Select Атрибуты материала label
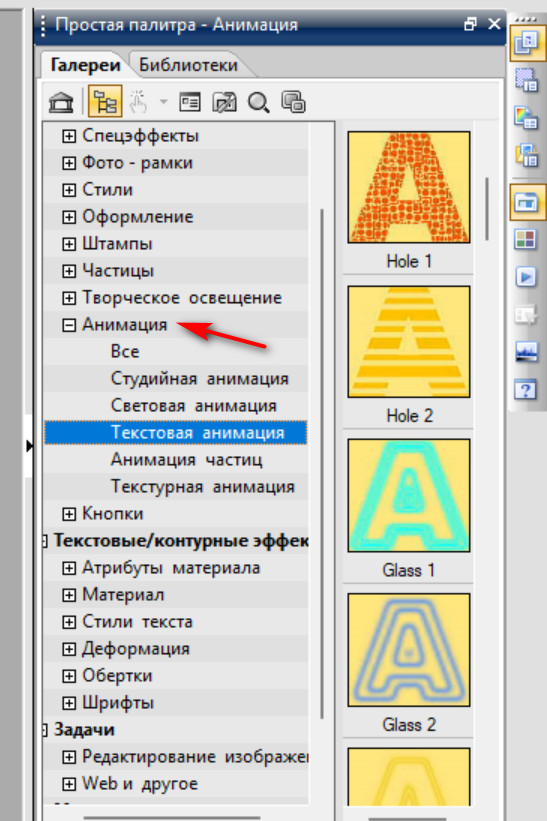This screenshot has height=821, width=547. pyautogui.click(x=171, y=568)
